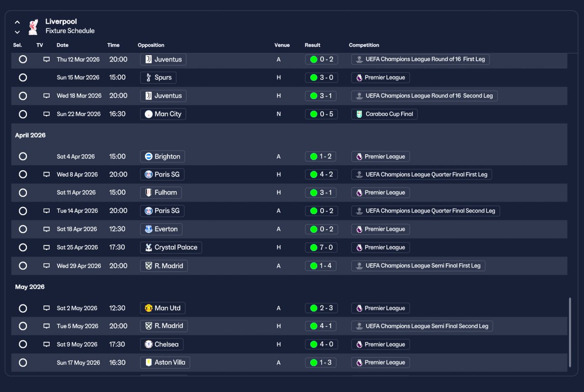Click the Competition column header
The image size is (584, 392).
click(364, 45)
